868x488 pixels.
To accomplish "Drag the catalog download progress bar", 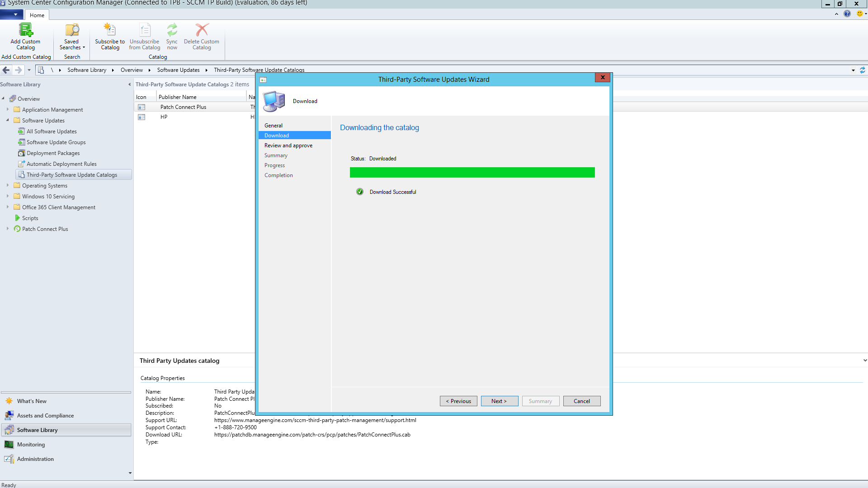I will 472,173.
